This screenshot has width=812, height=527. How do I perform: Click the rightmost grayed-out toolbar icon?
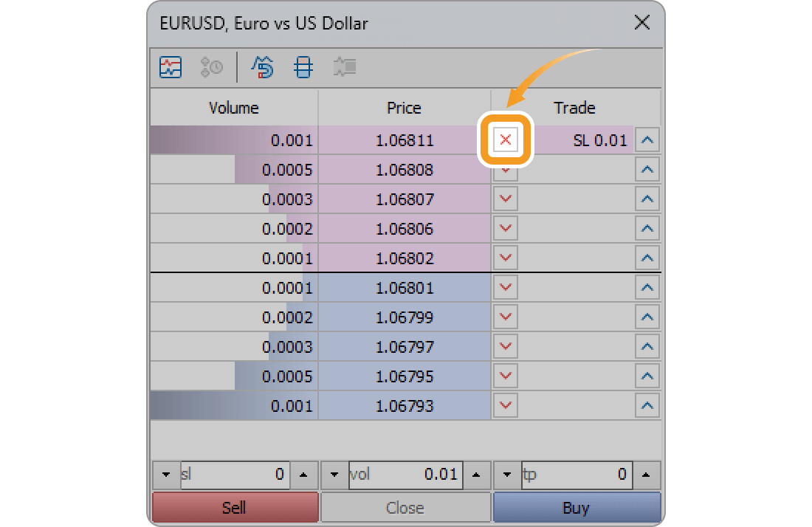(x=344, y=66)
